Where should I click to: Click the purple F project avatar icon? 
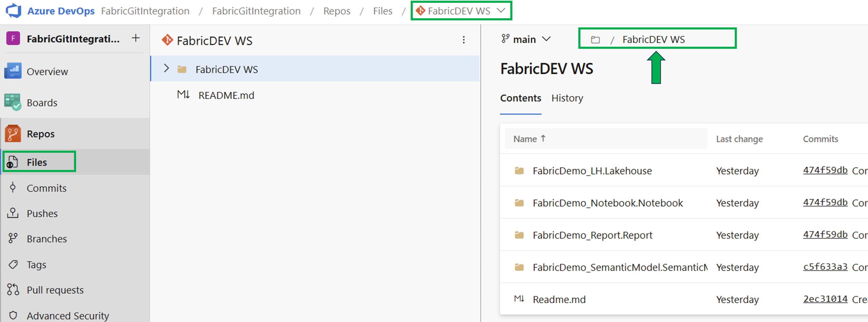pos(13,38)
